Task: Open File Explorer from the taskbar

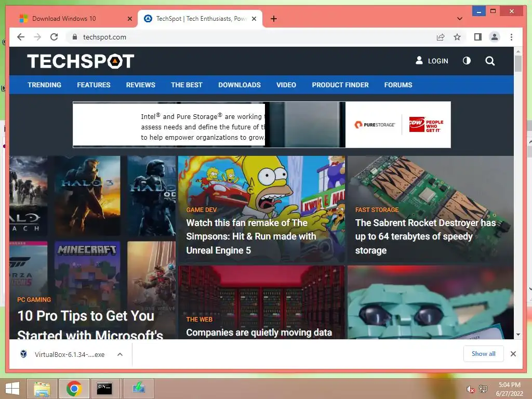Action: 42,389
